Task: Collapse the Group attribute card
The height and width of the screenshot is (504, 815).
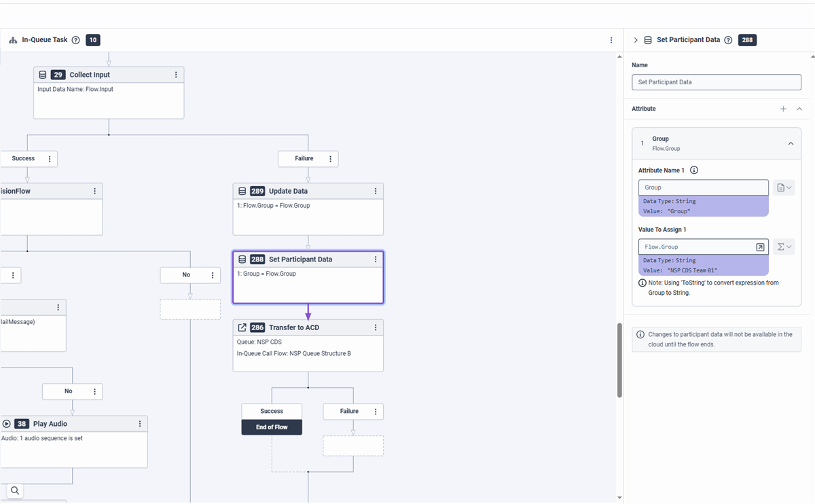Action: 791,143
